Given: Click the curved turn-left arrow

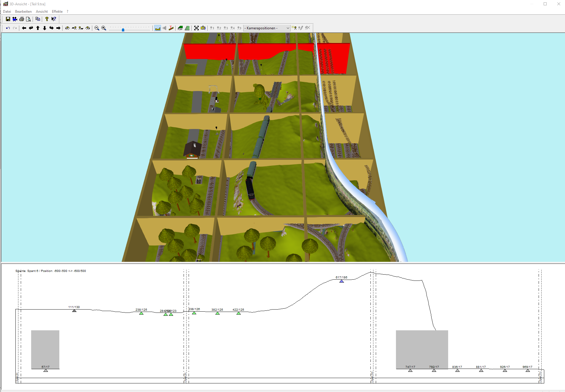Looking at the screenshot, I should coord(31,28).
